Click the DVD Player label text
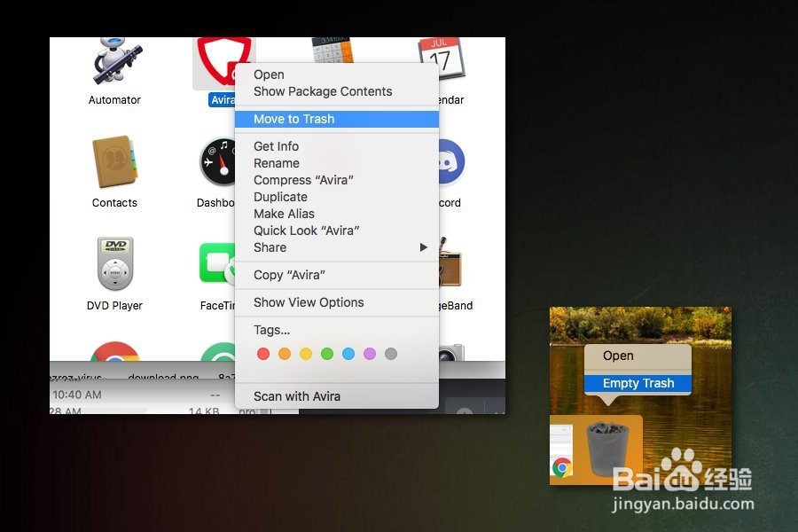The width and height of the screenshot is (798, 532). coord(114,306)
